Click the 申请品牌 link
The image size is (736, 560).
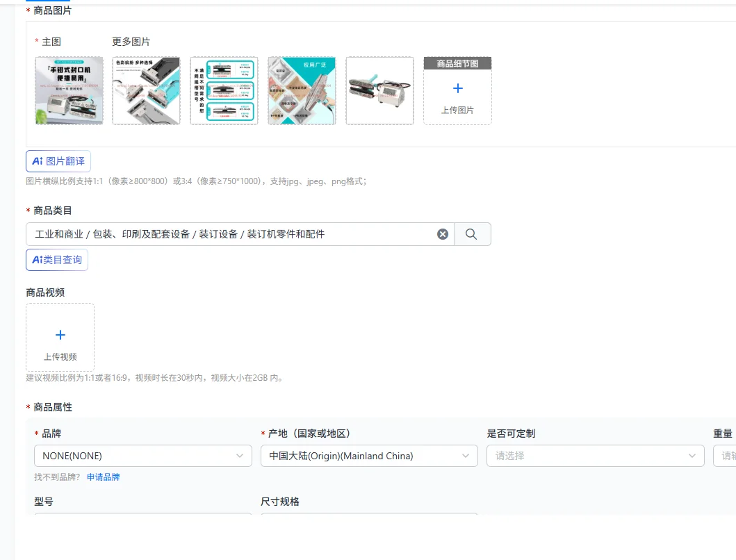[x=104, y=477]
